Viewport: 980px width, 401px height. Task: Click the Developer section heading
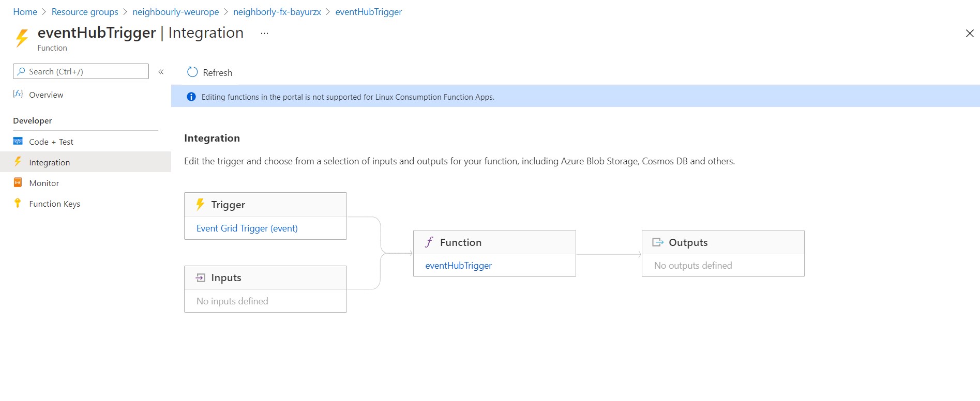click(x=33, y=121)
